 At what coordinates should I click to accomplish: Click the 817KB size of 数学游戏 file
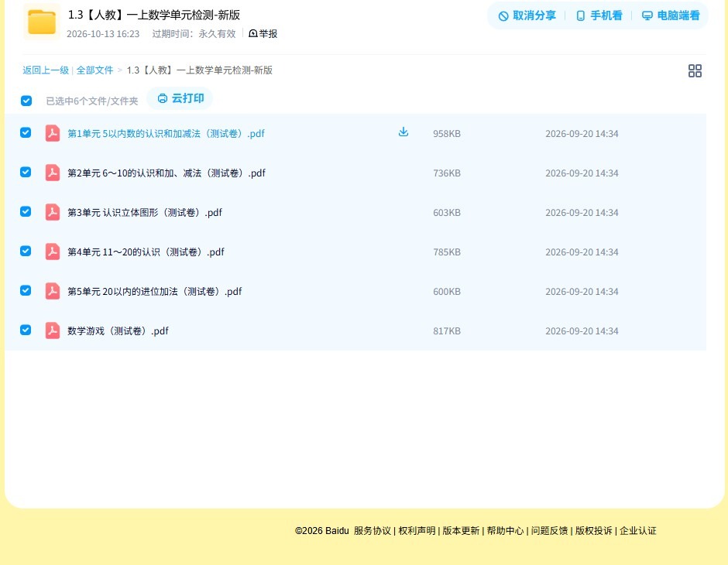point(447,330)
